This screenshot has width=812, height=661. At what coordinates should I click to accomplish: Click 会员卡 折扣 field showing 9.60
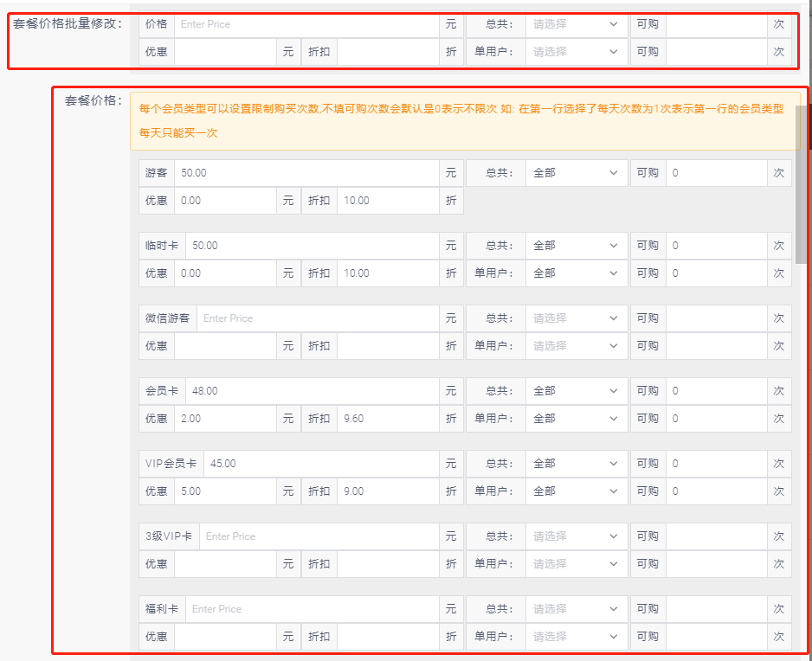click(x=388, y=419)
